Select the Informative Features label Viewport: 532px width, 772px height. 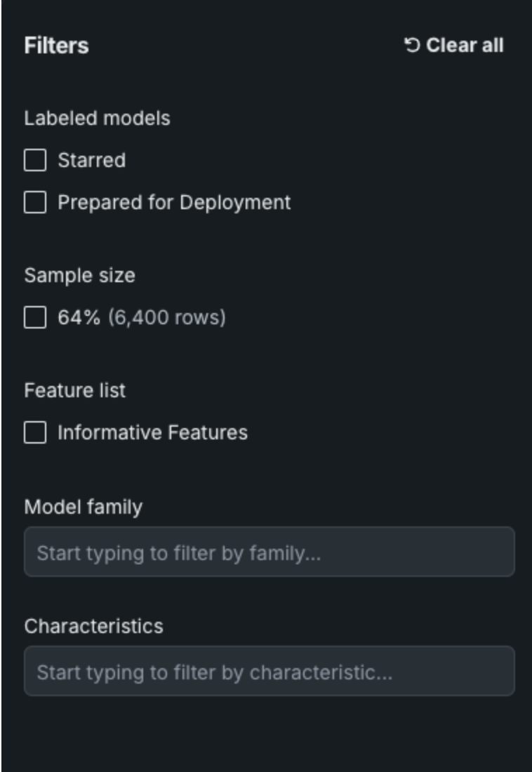[x=152, y=432]
